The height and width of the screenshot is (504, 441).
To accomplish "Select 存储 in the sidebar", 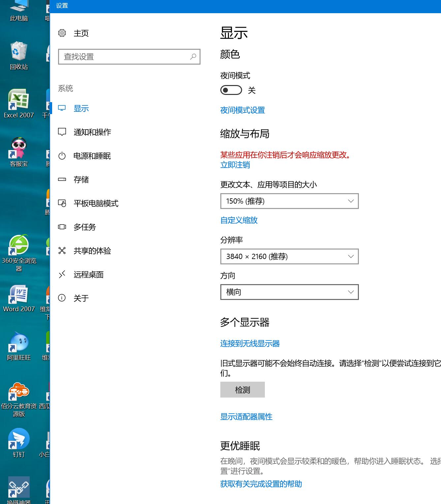I will point(81,180).
